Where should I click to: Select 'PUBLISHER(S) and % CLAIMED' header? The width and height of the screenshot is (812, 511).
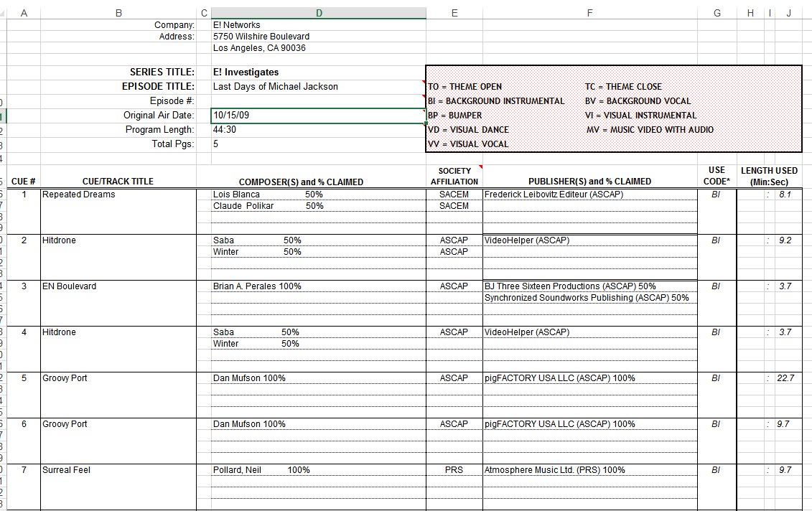tap(590, 181)
